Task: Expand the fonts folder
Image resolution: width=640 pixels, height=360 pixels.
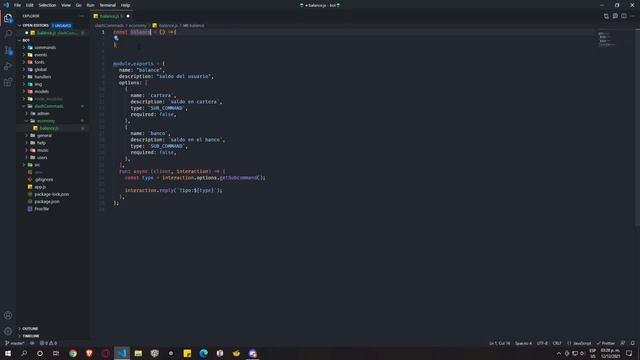Action: [x=53, y=62]
